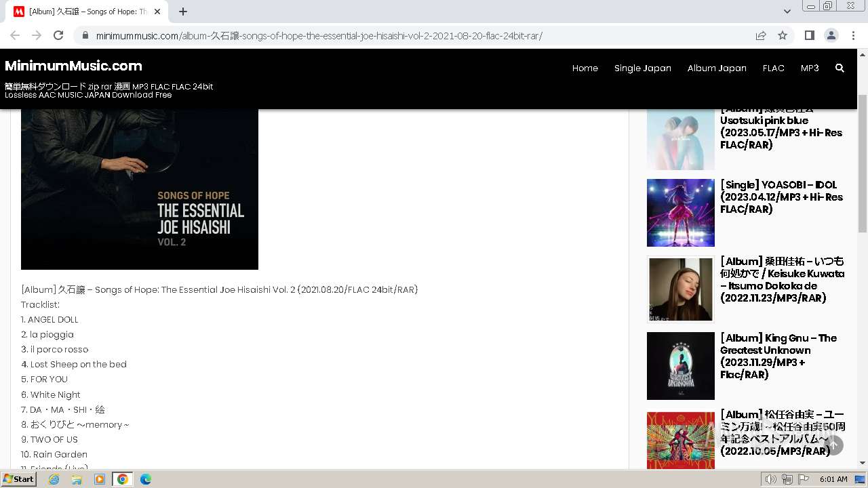Click the YOASOBI IDOL thumbnail image
Screen dimensions: 868x488
[x=680, y=213]
